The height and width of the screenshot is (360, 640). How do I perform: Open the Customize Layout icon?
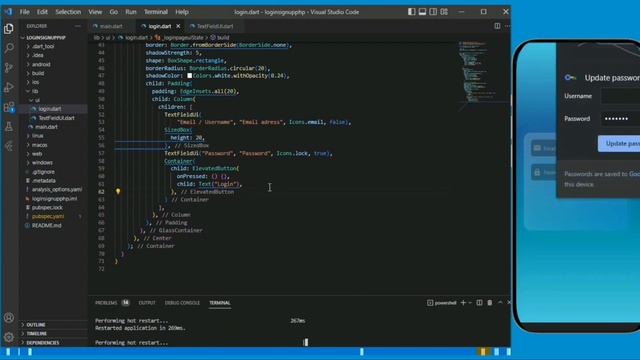point(444,12)
